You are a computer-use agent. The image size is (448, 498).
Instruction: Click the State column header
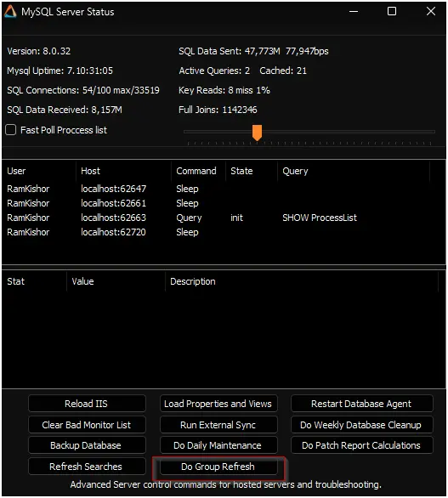pos(252,171)
